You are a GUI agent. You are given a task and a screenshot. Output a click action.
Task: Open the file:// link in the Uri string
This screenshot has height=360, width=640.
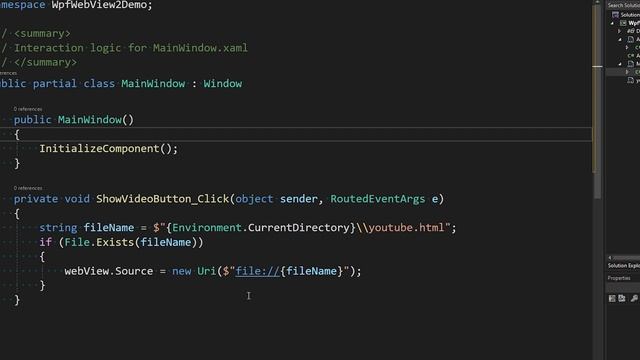pyautogui.click(x=258, y=271)
